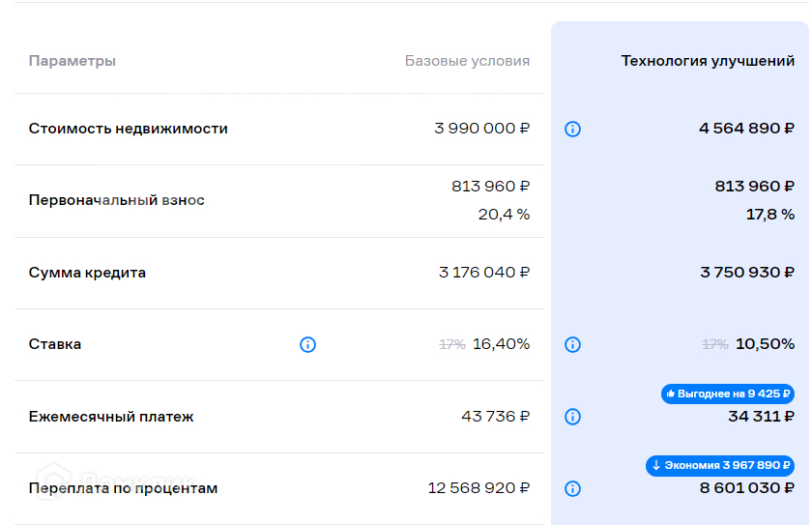Click the Параметры header label
Image resolution: width=812 pixels, height=525 pixels.
tap(72, 61)
